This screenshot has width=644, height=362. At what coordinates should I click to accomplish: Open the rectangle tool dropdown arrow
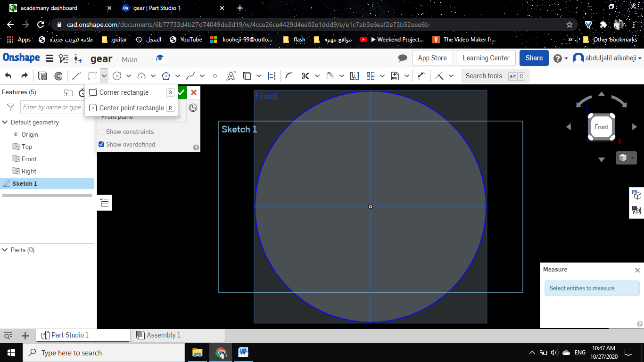click(x=104, y=76)
